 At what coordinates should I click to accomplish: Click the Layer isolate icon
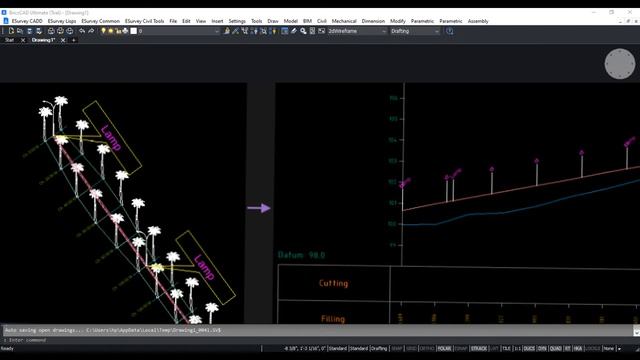click(x=254, y=31)
